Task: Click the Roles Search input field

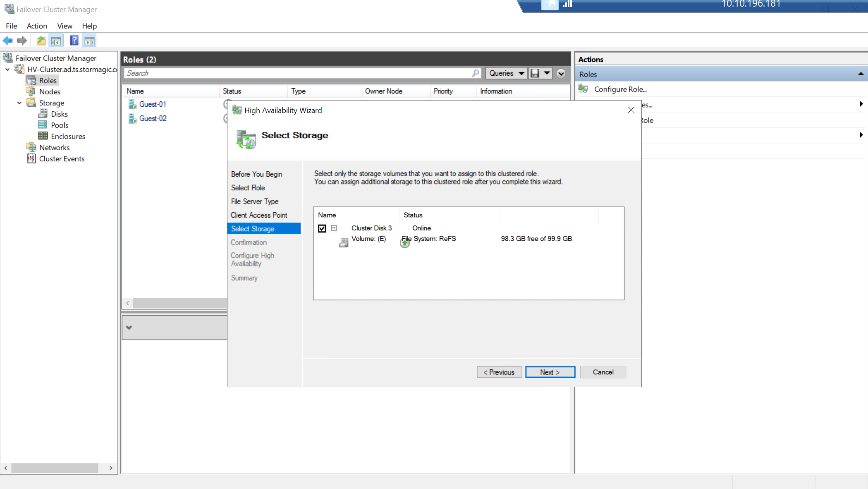Action: [x=298, y=73]
